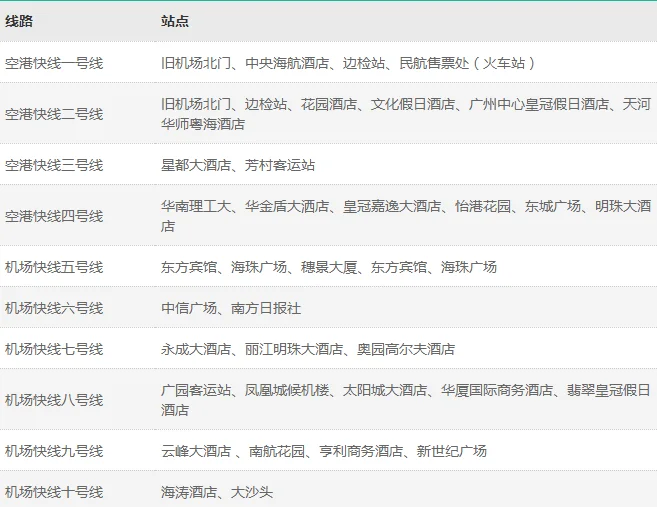Select the 空港快线二号线 route cell
The height and width of the screenshot is (507, 657).
click(54, 114)
